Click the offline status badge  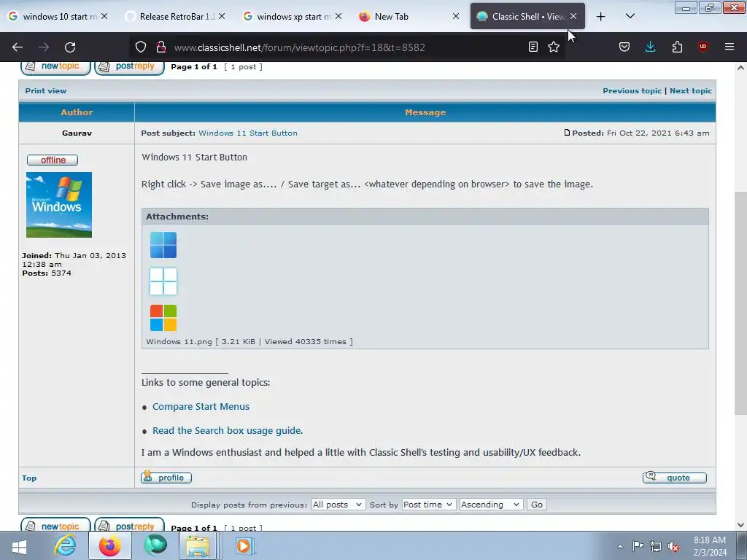pos(53,160)
